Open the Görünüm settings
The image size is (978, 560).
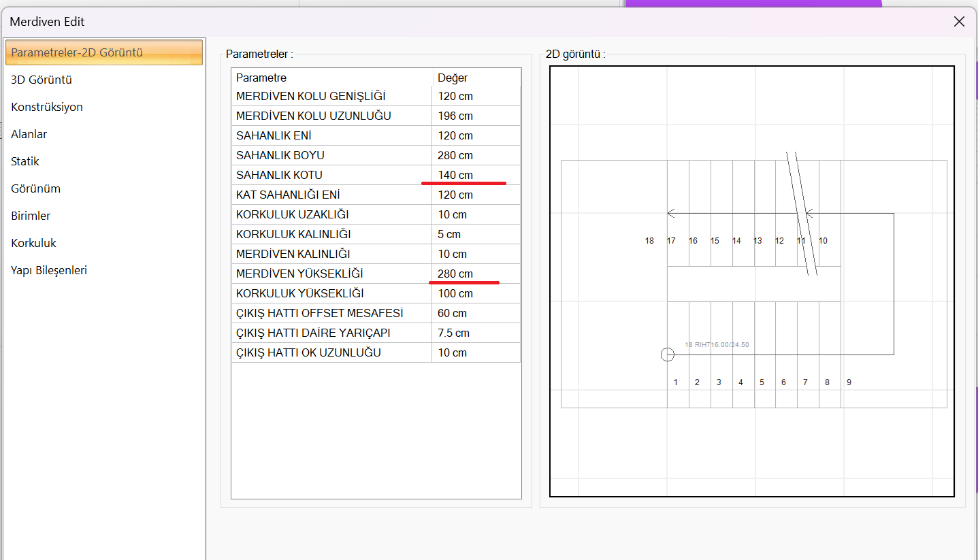[35, 188]
